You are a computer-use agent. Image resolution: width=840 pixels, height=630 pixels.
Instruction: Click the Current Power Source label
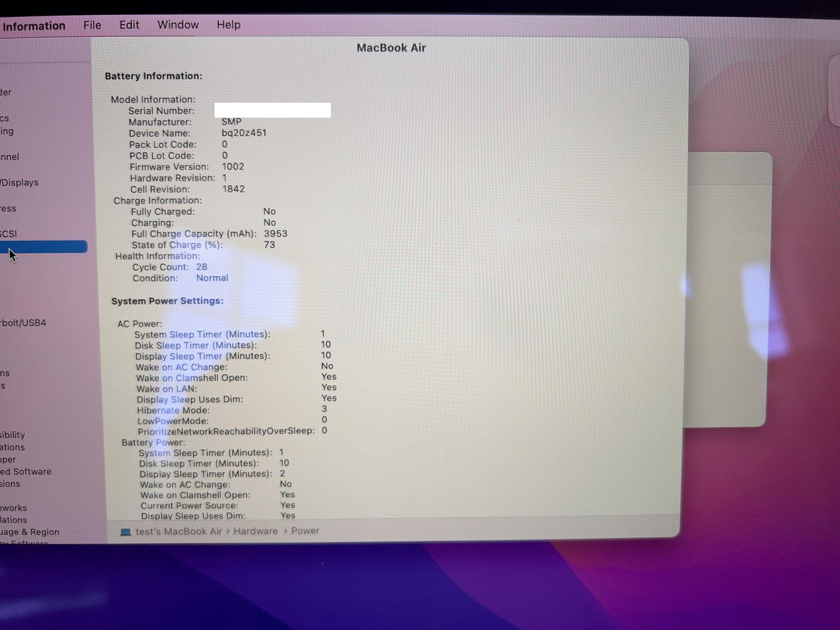[190, 506]
